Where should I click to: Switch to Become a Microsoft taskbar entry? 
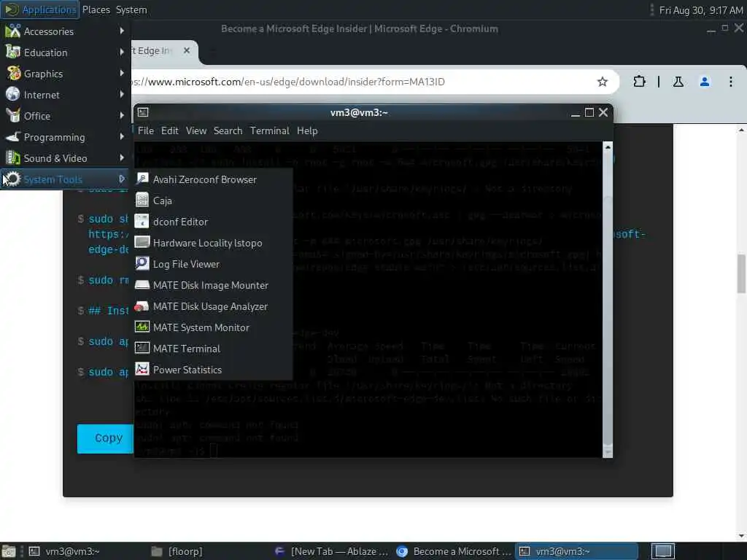453,551
